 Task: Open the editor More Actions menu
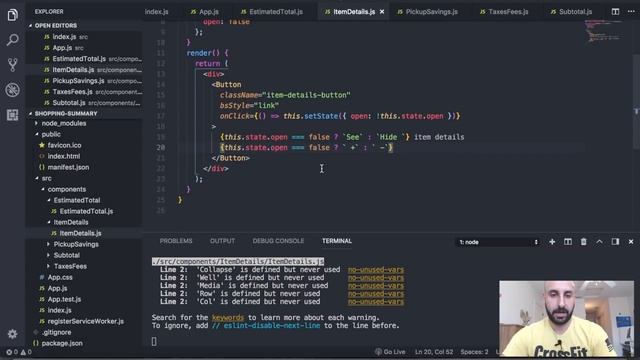pos(631,11)
